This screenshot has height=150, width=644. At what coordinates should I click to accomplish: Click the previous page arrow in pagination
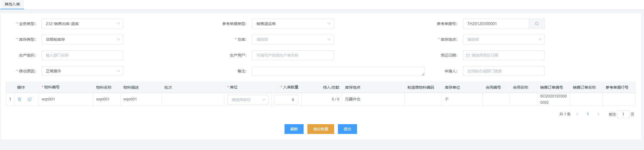pos(577,114)
